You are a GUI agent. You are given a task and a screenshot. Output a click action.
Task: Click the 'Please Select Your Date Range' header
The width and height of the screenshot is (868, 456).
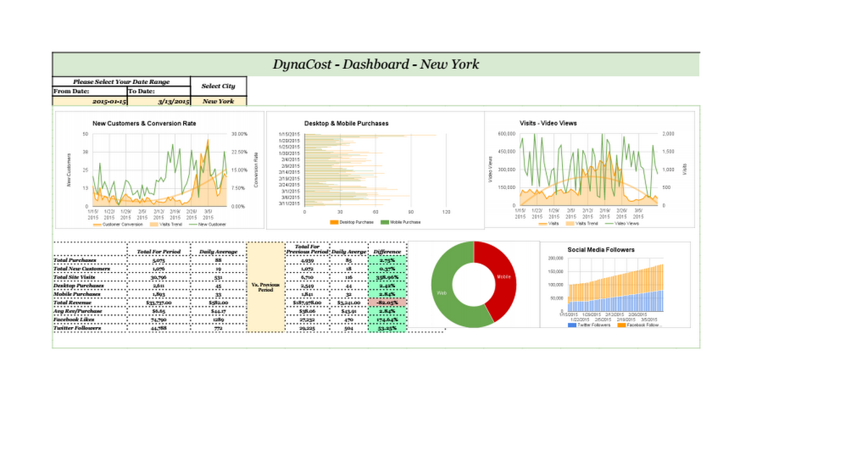pyautogui.click(x=122, y=82)
